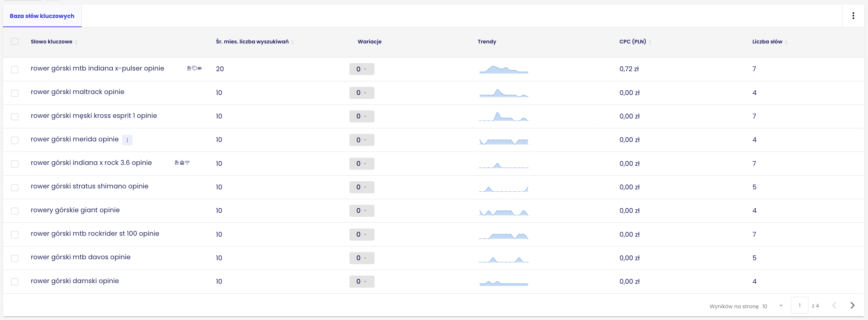This screenshot has width=868, height=320.
Task: Expand variations for rockrider st 100 row
Action: click(362, 234)
